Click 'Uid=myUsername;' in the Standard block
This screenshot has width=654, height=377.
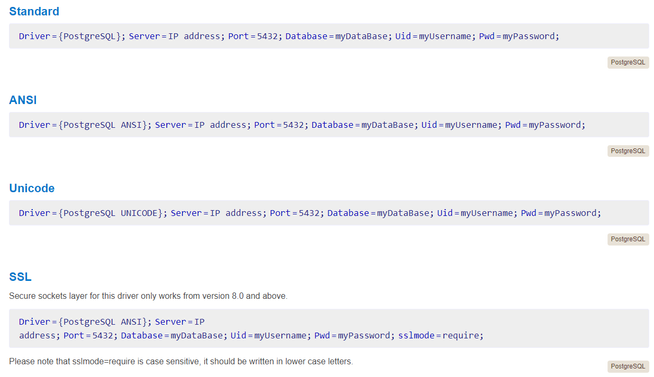coord(435,36)
